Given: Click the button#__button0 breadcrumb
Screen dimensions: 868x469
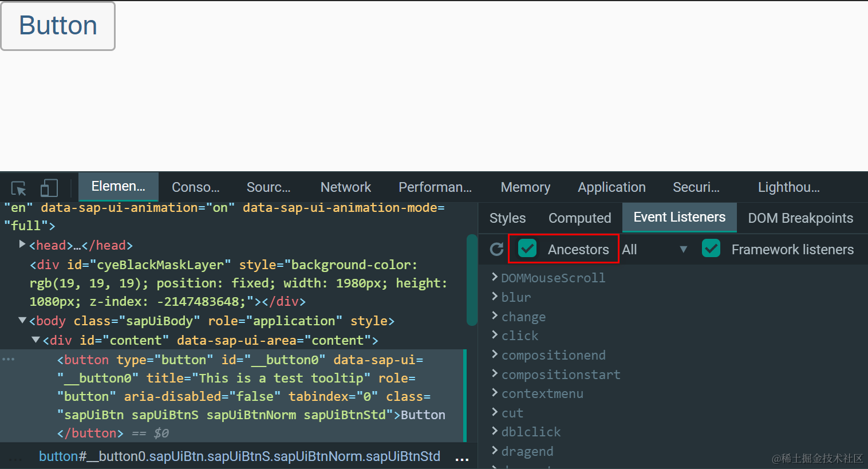Looking at the screenshot, I should (239, 456).
